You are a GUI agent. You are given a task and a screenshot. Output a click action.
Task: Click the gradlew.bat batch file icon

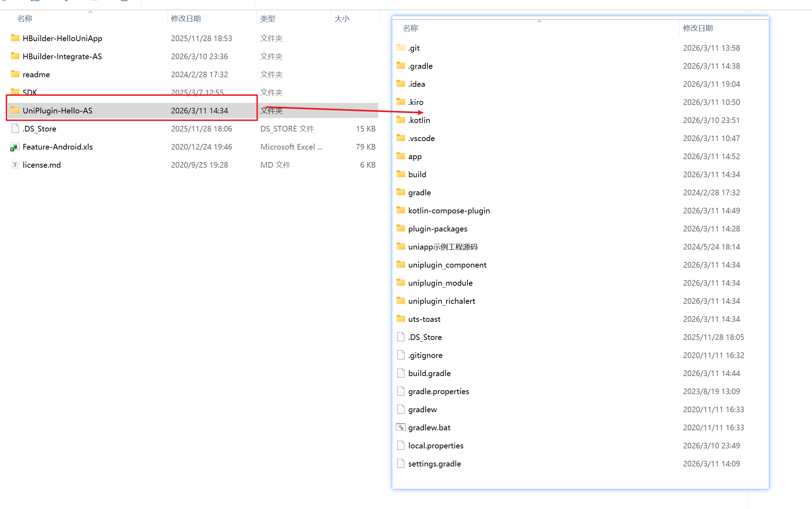tap(401, 427)
